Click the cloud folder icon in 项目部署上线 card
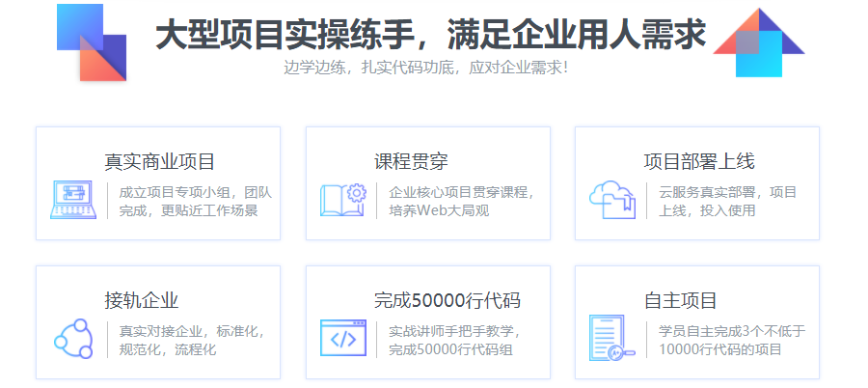 [612, 200]
